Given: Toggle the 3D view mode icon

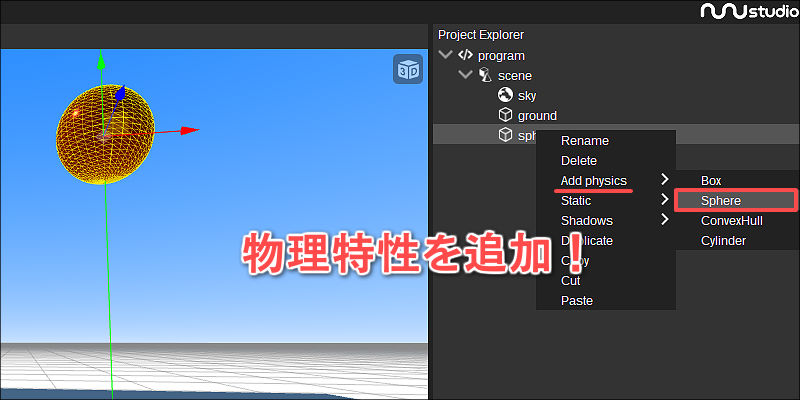Looking at the screenshot, I should 408,69.
